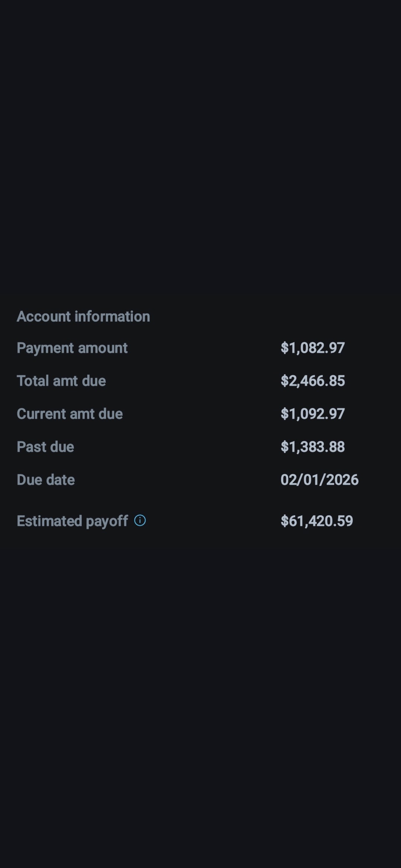The width and height of the screenshot is (401, 868).
Task: Click the Account information heading
Action: (83, 316)
